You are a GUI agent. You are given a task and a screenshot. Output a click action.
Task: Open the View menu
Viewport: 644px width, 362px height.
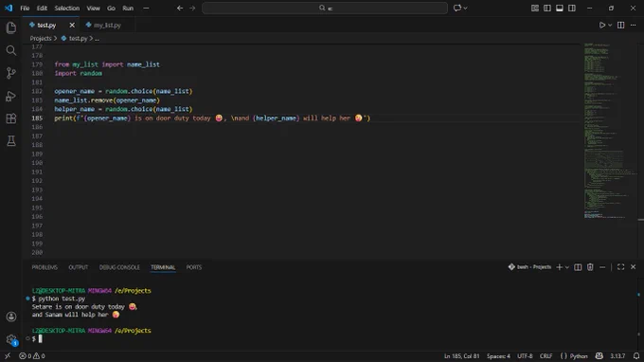93,9
